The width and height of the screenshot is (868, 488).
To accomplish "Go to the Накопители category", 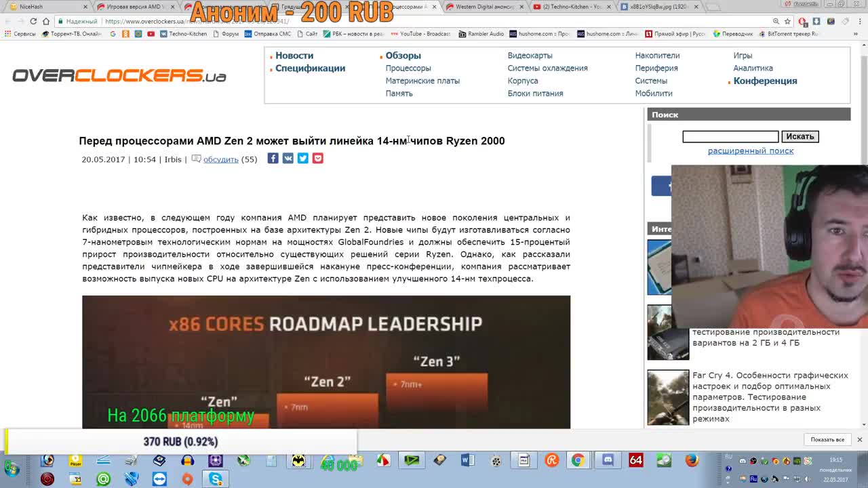I will point(657,56).
